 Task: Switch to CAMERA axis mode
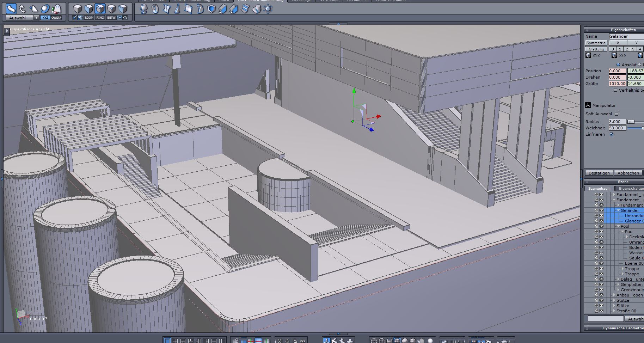tap(56, 18)
